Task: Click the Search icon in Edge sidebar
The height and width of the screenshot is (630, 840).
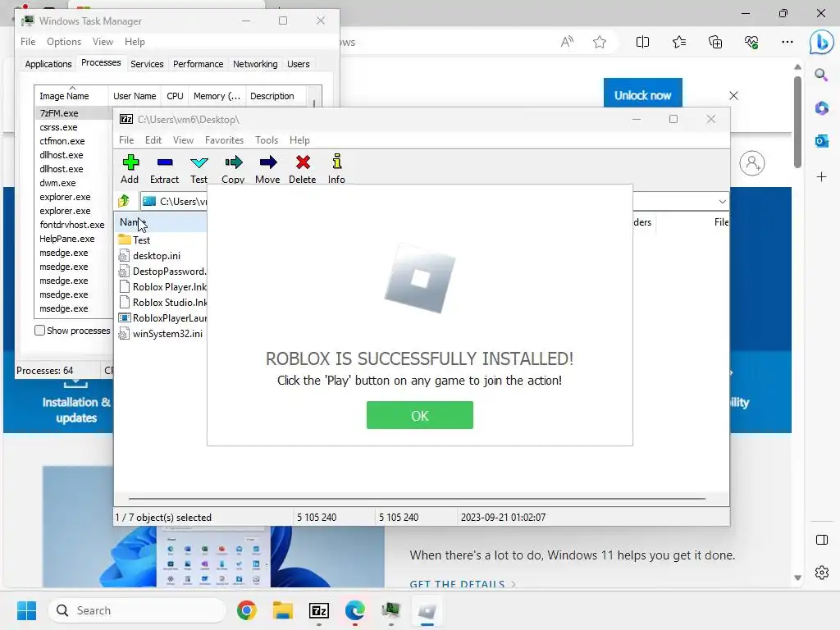Action: pyautogui.click(x=821, y=75)
